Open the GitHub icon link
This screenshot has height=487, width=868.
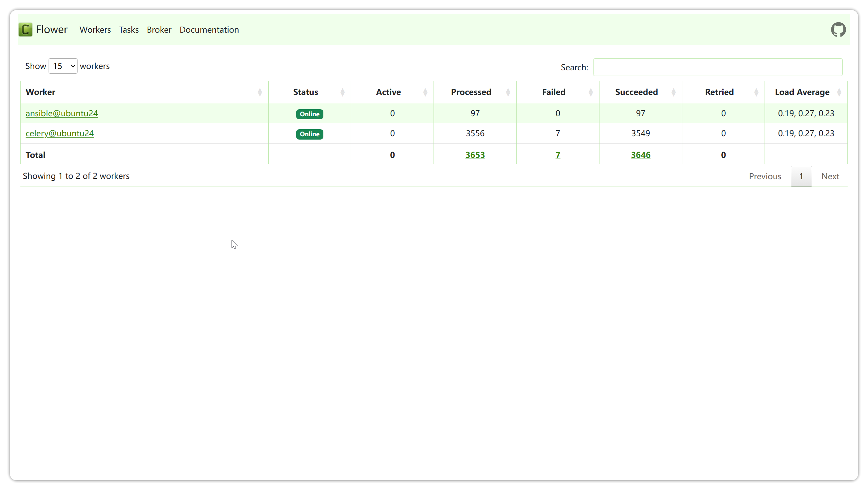(x=838, y=30)
